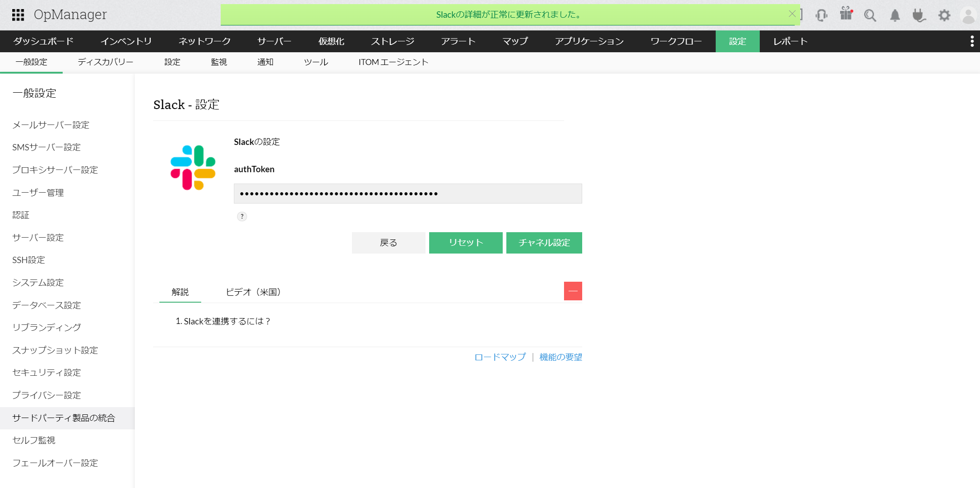The height and width of the screenshot is (488, 980).
Task: Switch to the ビデオ（米国） tab
Action: [x=253, y=292]
